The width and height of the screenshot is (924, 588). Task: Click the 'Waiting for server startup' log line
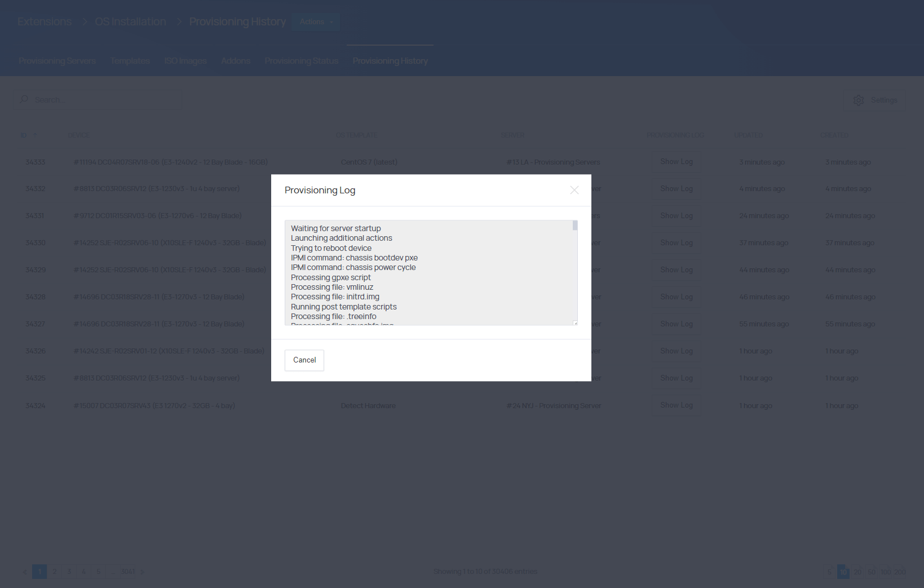[335, 228]
